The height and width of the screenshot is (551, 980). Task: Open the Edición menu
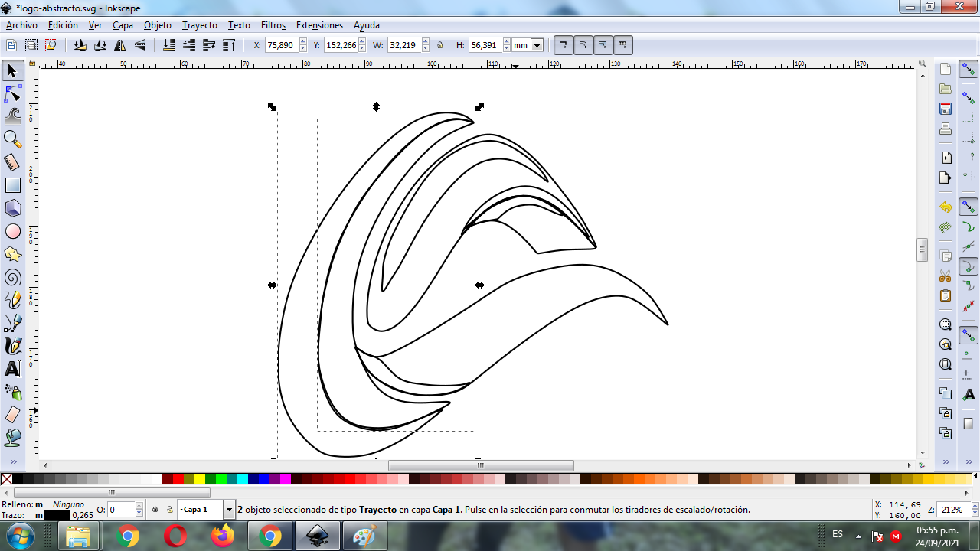point(63,25)
